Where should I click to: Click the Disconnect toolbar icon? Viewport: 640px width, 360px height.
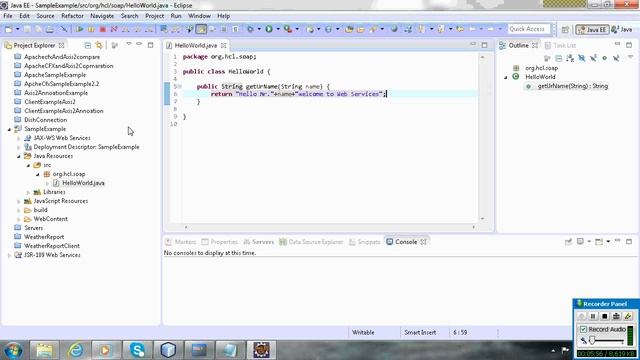[x=114, y=29]
